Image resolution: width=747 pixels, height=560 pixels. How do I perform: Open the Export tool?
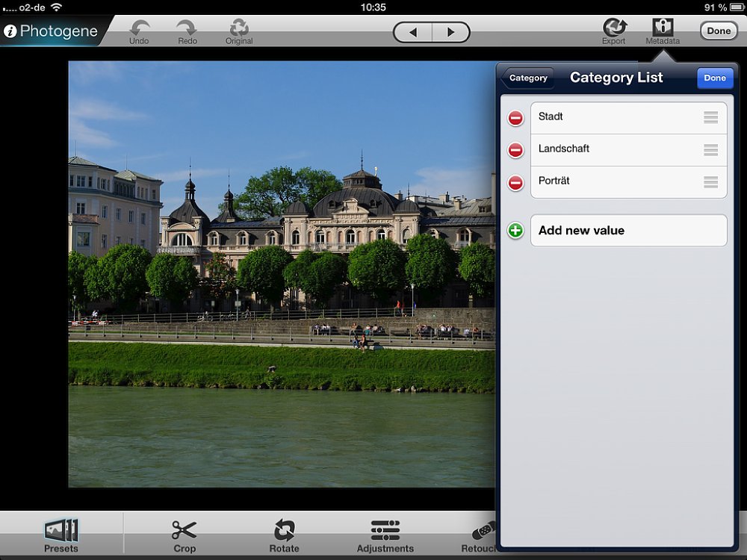[x=614, y=28]
